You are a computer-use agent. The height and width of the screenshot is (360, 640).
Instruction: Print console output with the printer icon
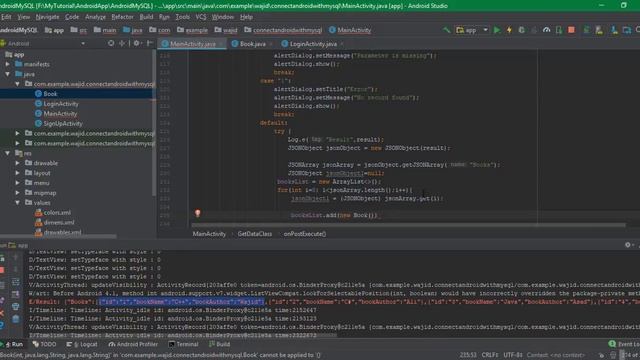[x=16, y=306]
